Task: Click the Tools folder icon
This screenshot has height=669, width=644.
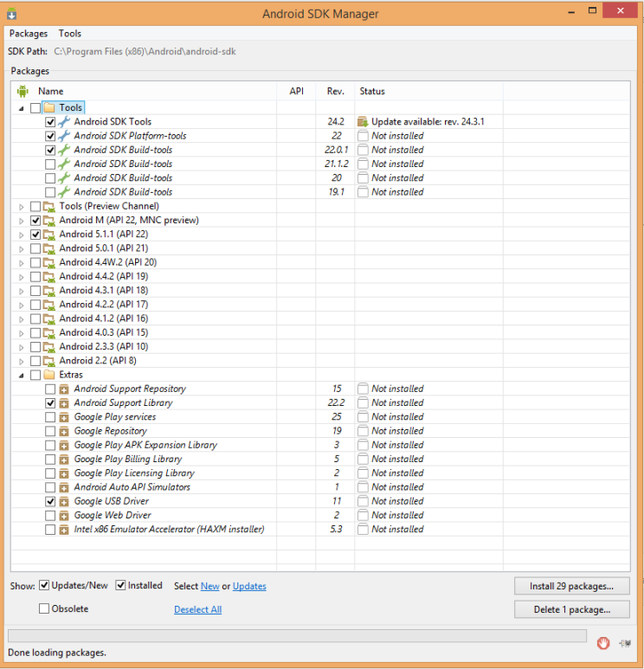Action: [x=49, y=108]
